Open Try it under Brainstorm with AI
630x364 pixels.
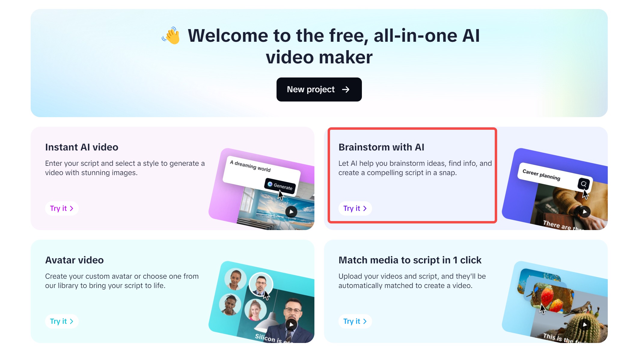[355, 208]
